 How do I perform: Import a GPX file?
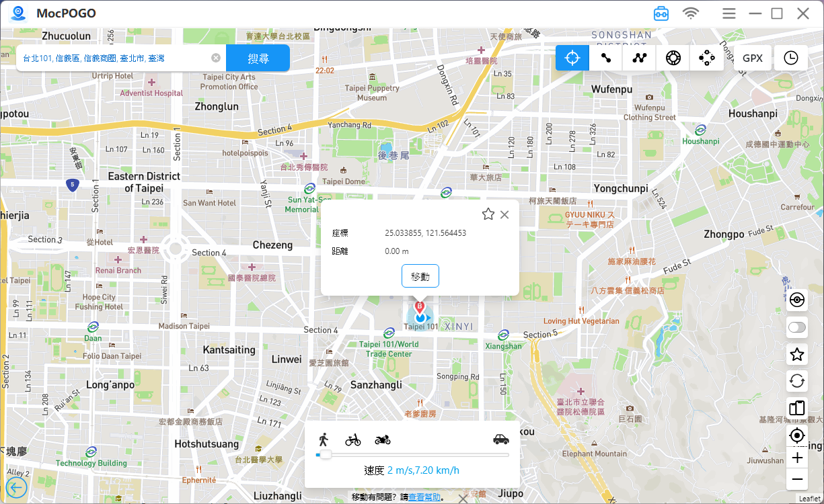pyautogui.click(x=752, y=58)
